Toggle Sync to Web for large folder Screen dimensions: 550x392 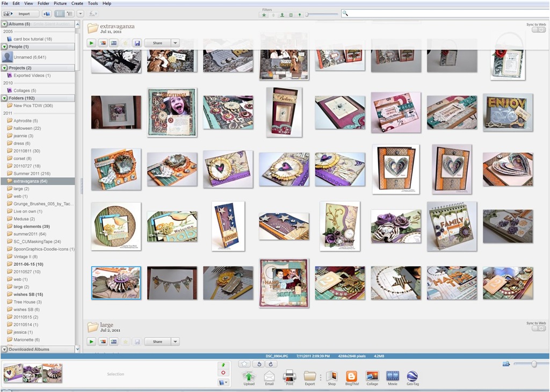click(539, 328)
